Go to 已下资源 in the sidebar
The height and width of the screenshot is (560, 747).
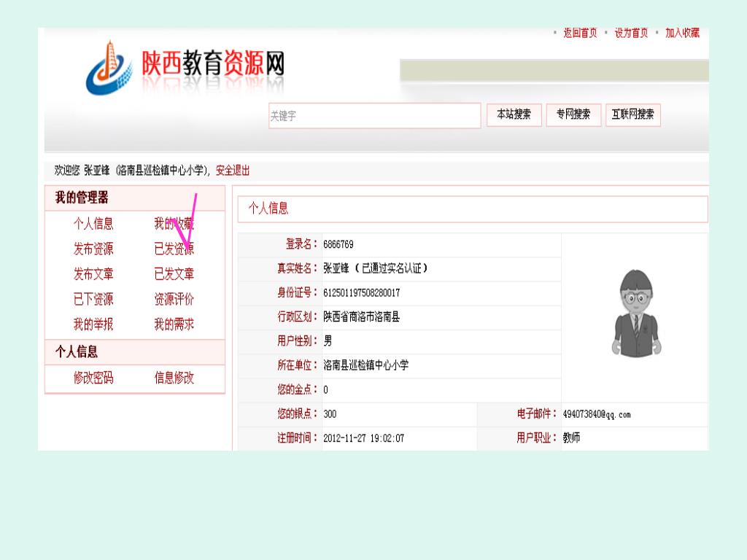tap(93, 299)
